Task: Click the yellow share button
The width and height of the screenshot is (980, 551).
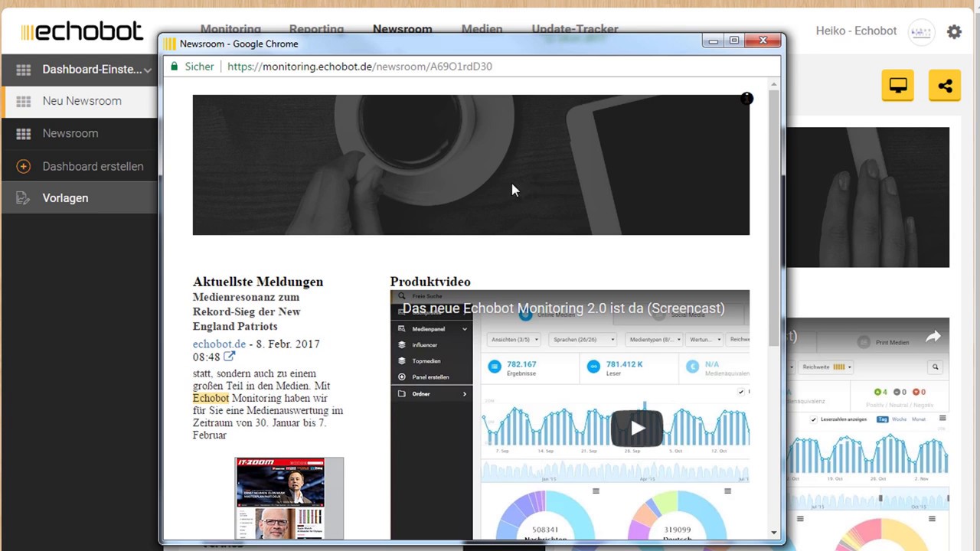Action: tap(945, 86)
